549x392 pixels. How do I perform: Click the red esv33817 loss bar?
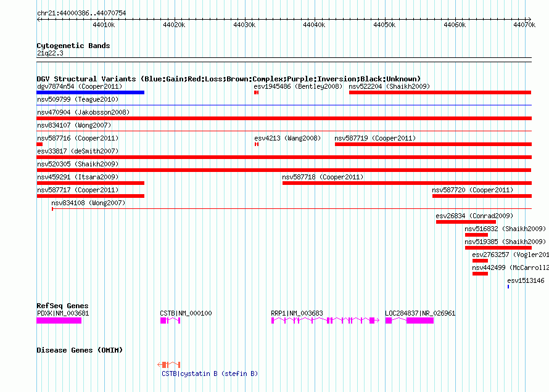(x=284, y=157)
